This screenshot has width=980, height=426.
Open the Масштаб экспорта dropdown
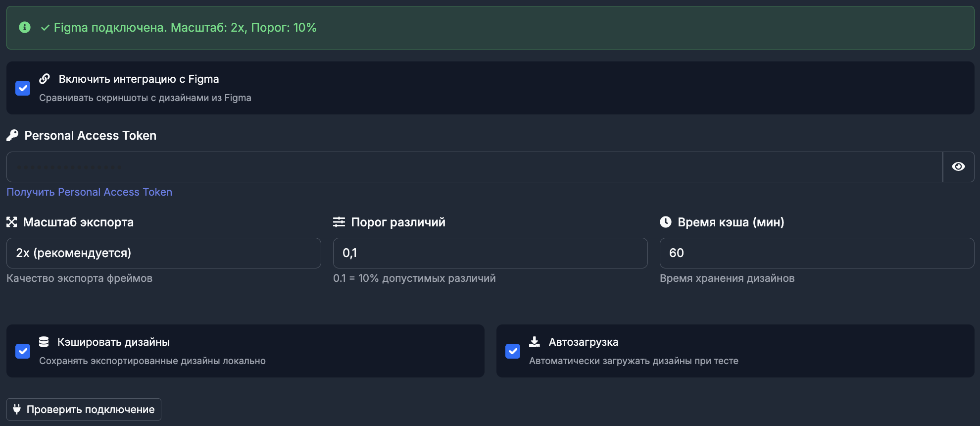coord(164,253)
